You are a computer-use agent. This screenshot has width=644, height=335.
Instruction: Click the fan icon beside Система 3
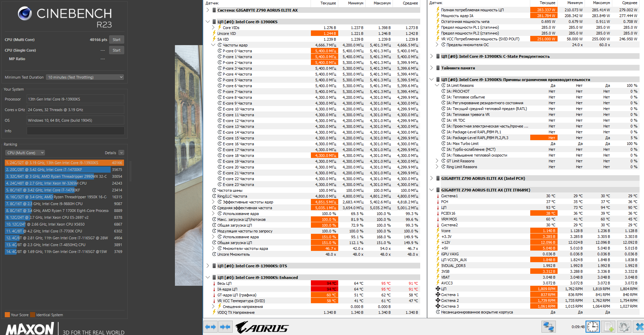[x=438, y=306]
